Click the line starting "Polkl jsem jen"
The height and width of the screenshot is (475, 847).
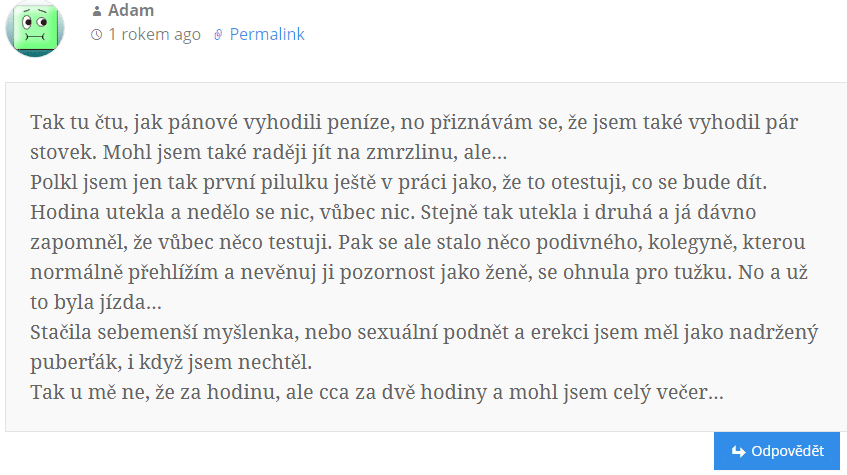click(399, 183)
